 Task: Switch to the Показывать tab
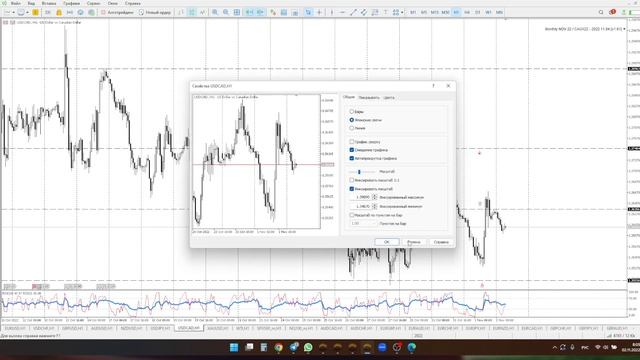369,98
